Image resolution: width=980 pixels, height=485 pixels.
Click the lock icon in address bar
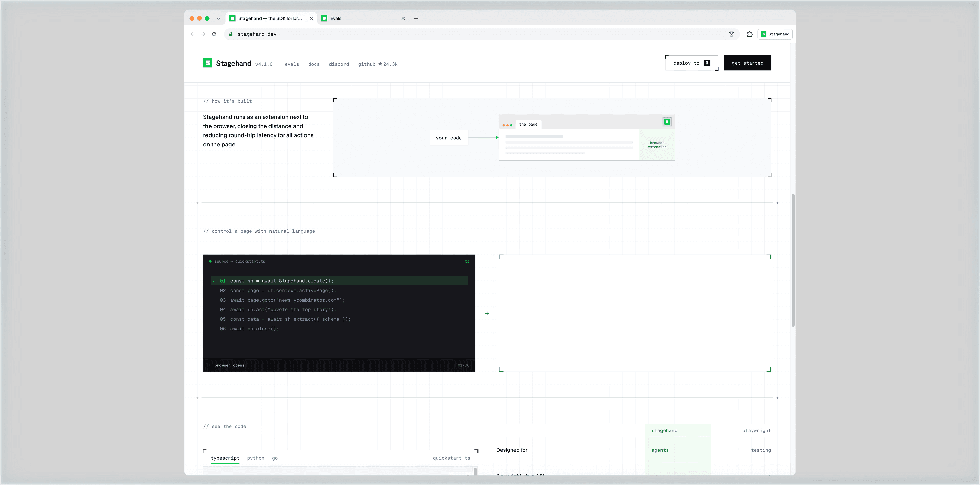(x=230, y=34)
